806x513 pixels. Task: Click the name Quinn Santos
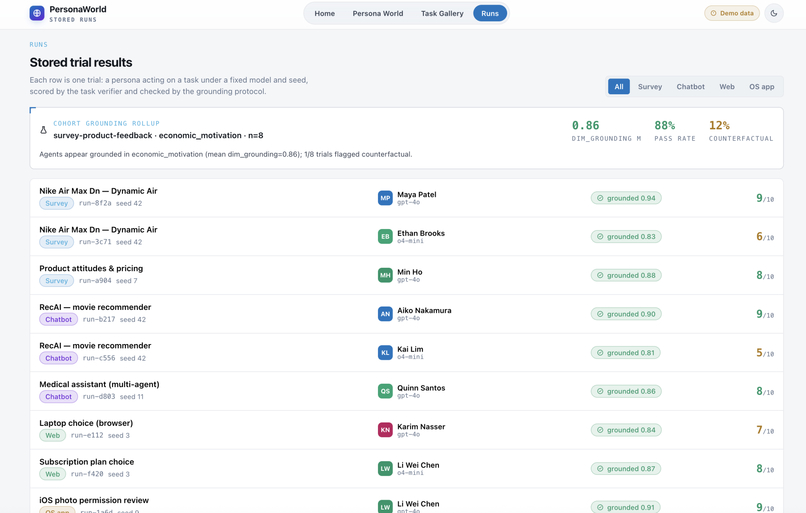click(421, 388)
